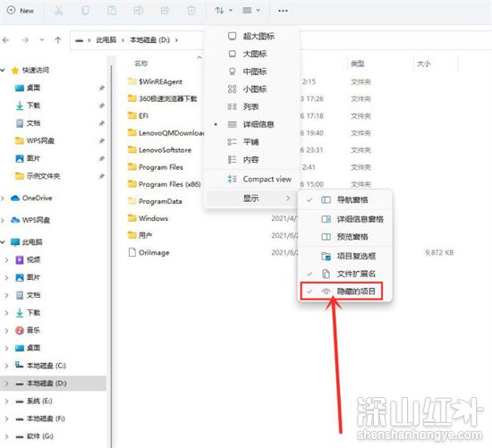Select 软件 (G:) drive
Screen dimensions: 492x448
coord(35,436)
